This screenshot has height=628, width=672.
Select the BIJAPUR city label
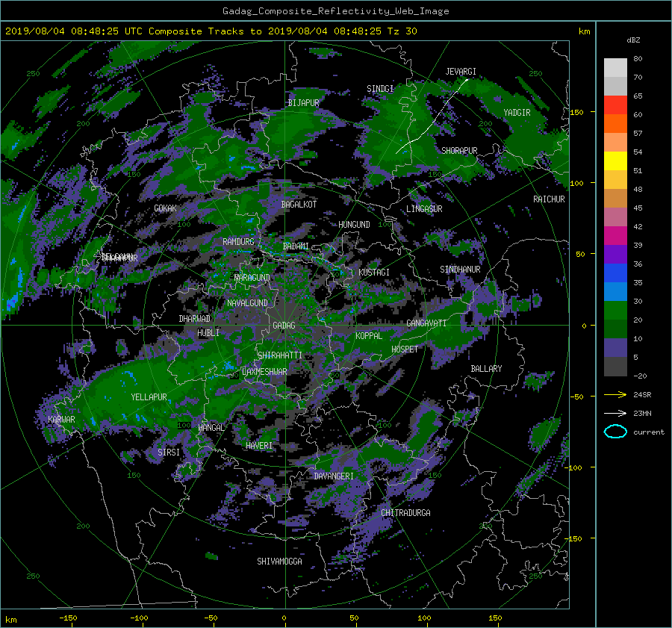coord(303,103)
